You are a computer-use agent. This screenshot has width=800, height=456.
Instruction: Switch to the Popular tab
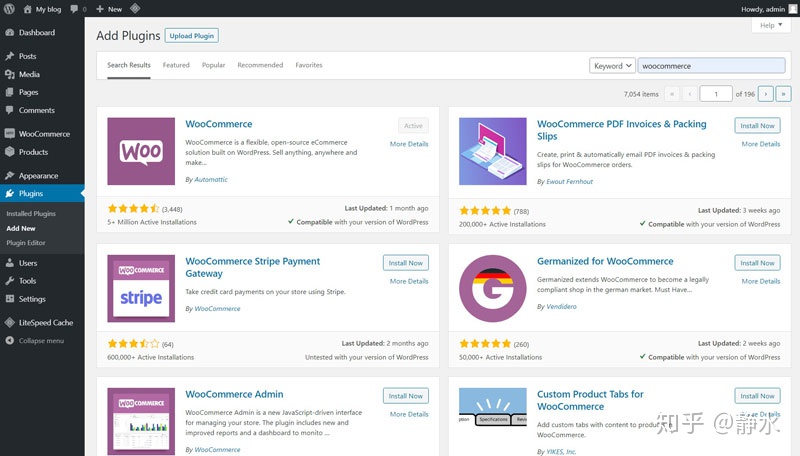[213, 65]
